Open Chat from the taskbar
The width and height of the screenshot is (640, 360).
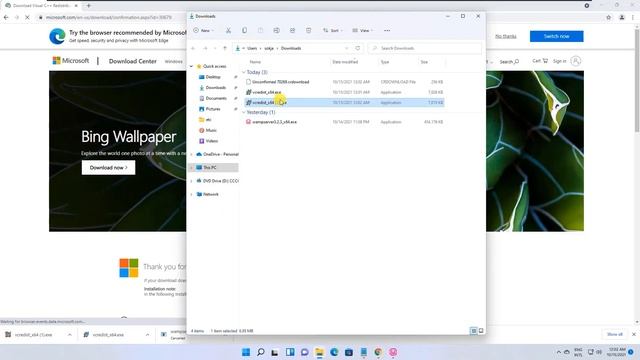[304, 352]
